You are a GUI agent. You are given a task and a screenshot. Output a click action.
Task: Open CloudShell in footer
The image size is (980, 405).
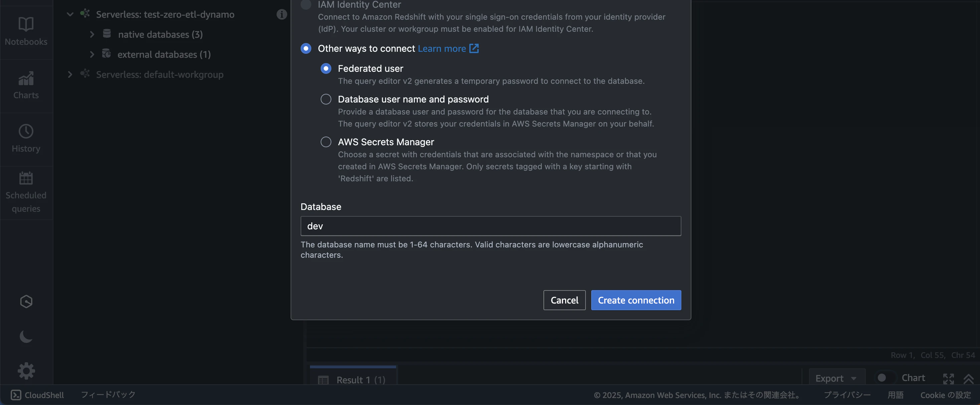37,395
